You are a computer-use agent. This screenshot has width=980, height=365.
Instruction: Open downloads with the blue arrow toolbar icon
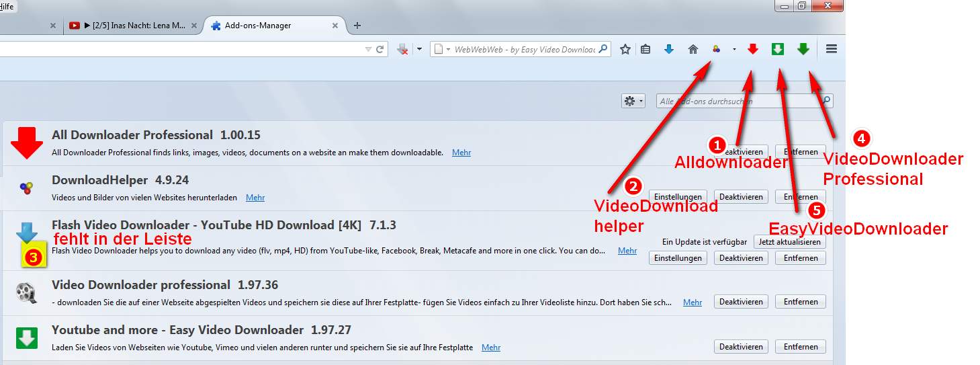669,49
